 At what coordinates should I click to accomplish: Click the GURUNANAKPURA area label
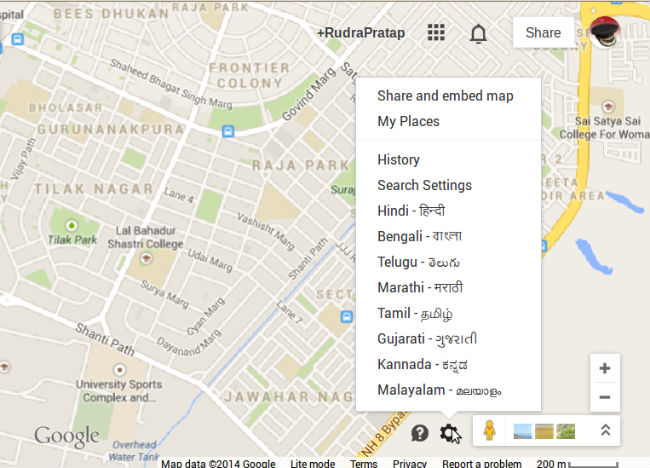pos(111,129)
